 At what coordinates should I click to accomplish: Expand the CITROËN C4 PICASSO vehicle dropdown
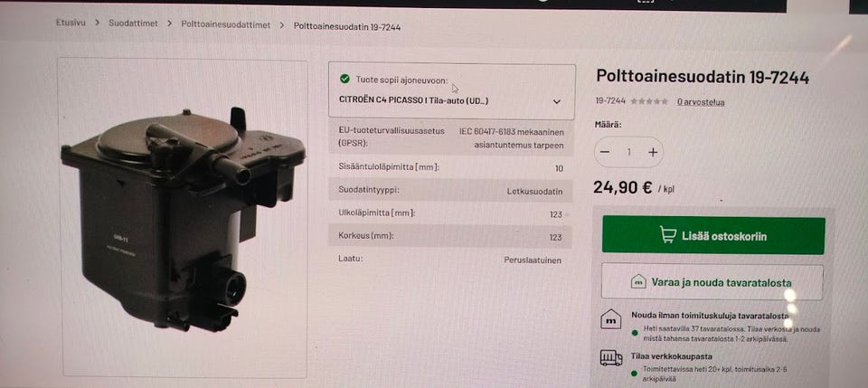coord(451,101)
